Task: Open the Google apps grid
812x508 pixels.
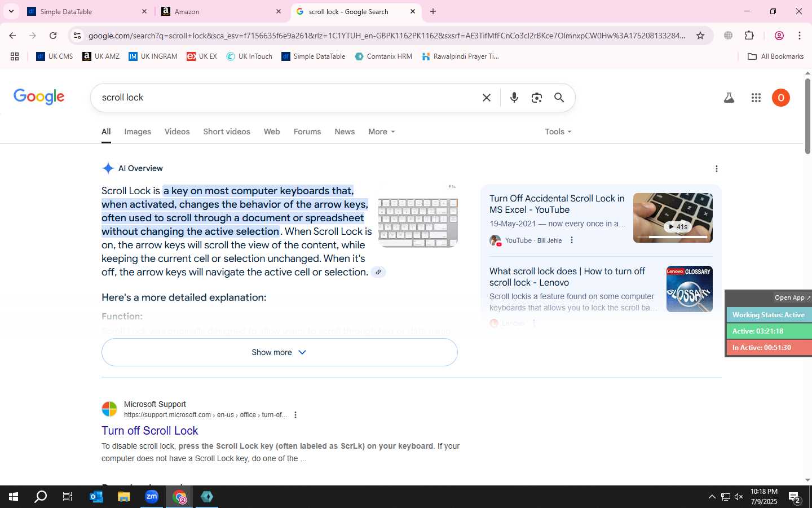Action: (x=756, y=98)
